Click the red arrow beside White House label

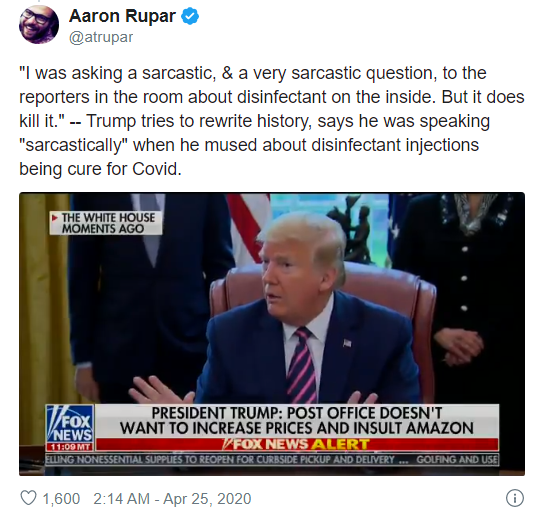[54, 218]
